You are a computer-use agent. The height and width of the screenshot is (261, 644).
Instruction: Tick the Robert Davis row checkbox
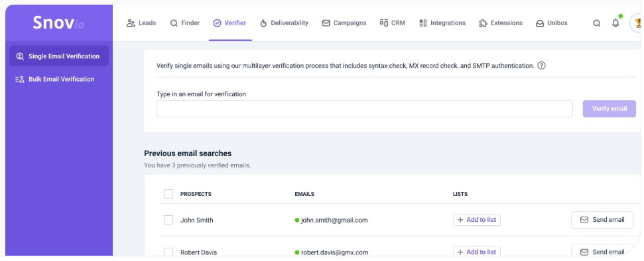(168, 252)
